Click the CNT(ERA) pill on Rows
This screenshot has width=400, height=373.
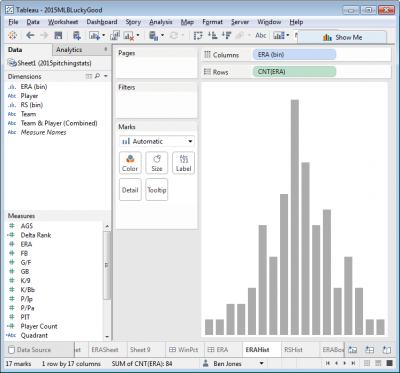294,72
